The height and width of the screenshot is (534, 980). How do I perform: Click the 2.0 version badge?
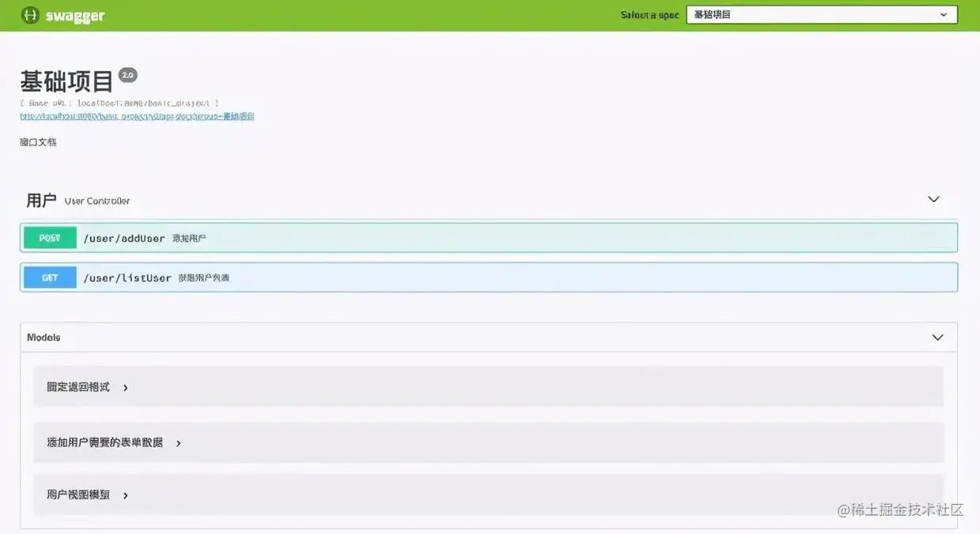coord(127,75)
